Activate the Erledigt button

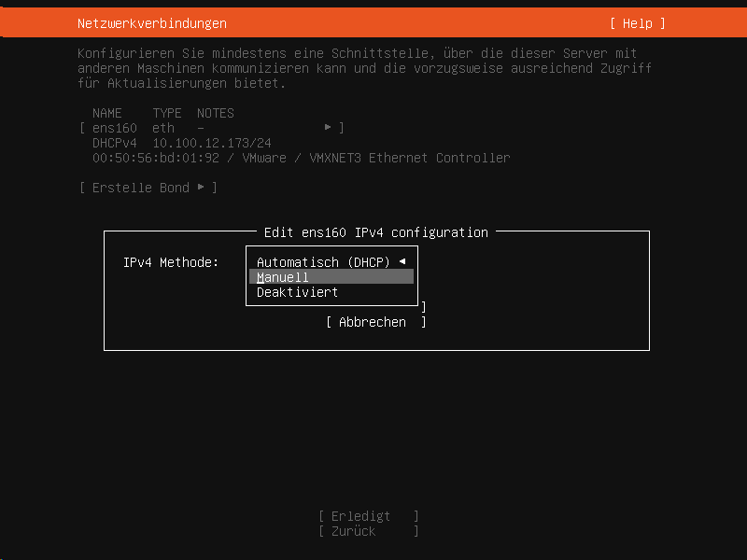(368, 516)
